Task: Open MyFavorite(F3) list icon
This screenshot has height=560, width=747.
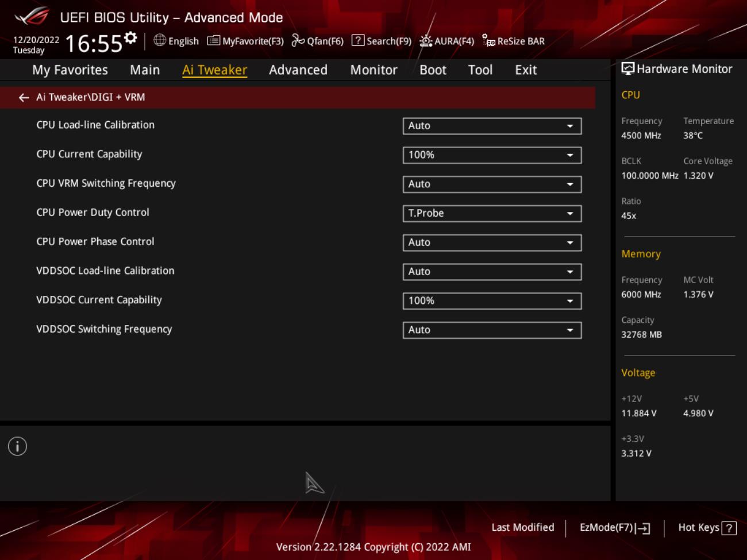Action: pyautogui.click(x=213, y=40)
